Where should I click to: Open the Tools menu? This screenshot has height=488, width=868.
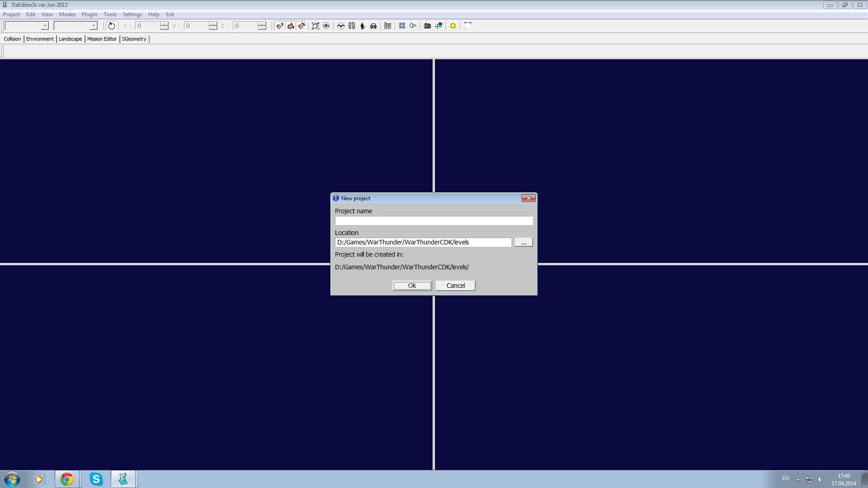coord(110,14)
